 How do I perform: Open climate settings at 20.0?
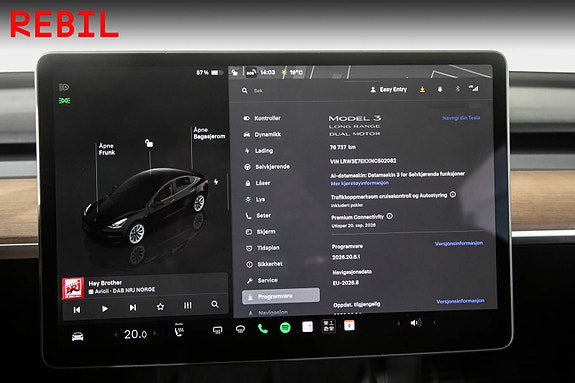pyautogui.click(x=135, y=334)
